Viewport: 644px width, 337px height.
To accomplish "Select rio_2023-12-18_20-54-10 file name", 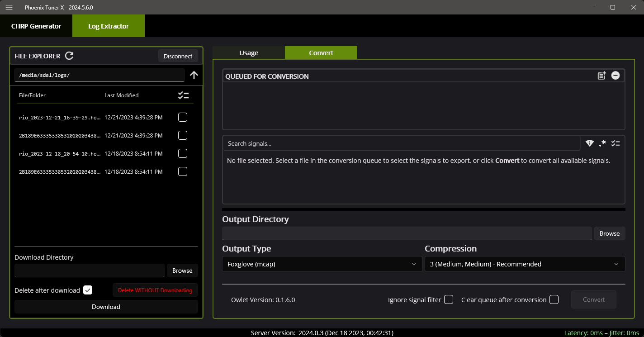I will (x=60, y=153).
